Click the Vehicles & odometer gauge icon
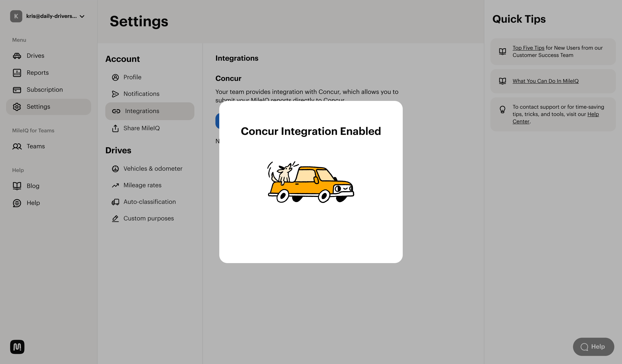622x364 pixels. [x=115, y=169]
